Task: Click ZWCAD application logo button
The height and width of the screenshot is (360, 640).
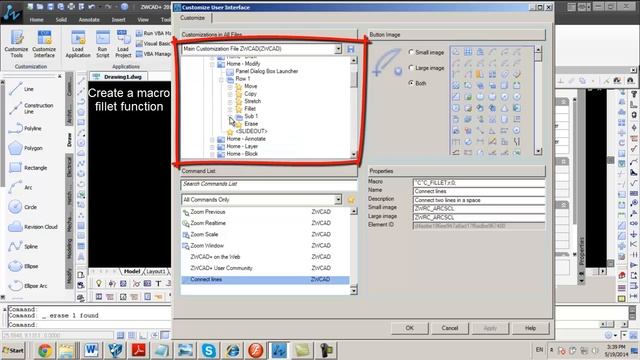Action: (x=12, y=12)
